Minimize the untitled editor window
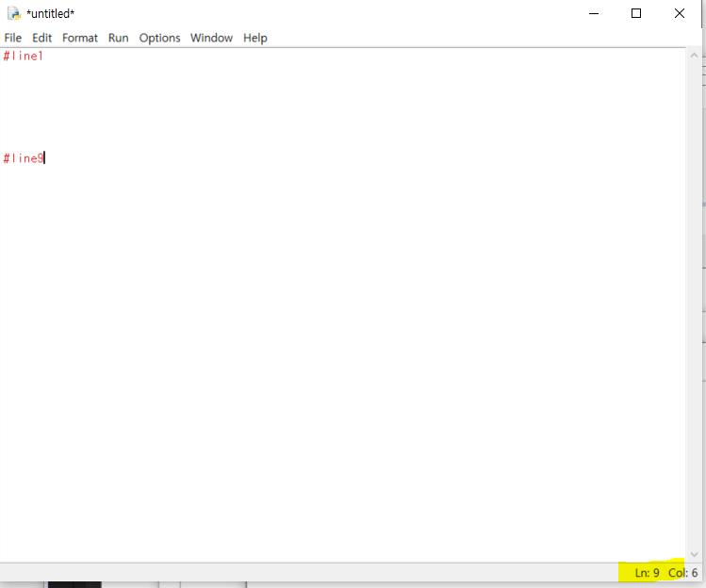This screenshot has width=706, height=588. [x=593, y=13]
